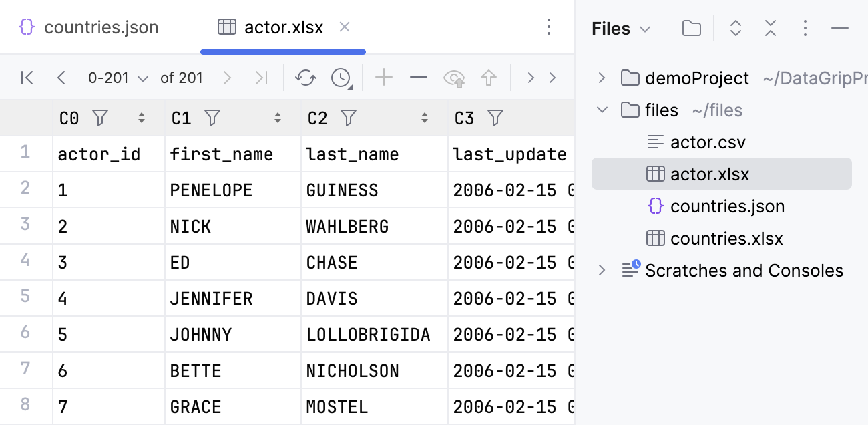Submit changes via the upload arrow icon
This screenshot has height=425, width=868.
pos(489,77)
